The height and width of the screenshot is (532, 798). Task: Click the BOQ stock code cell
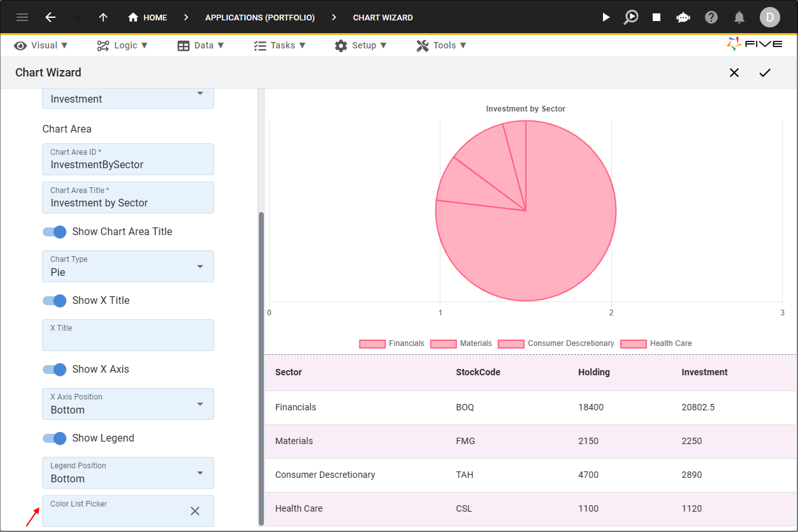(465, 408)
